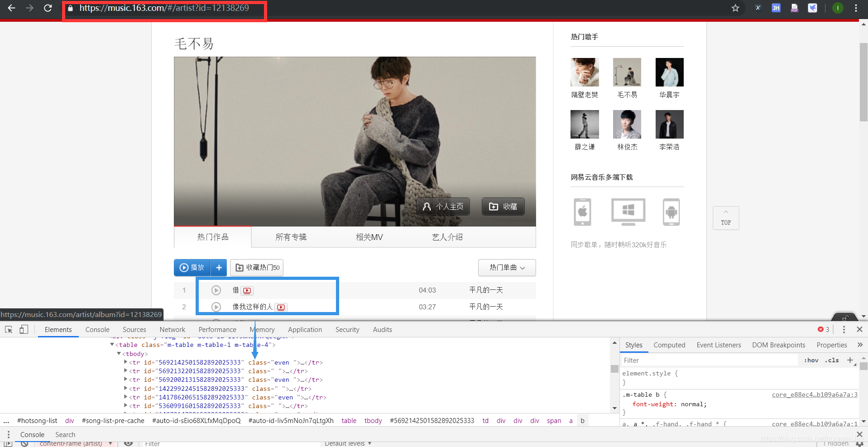Open the MV icon next to 像我这样的人
The height and width of the screenshot is (447, 868).
(x=281, y=308)
